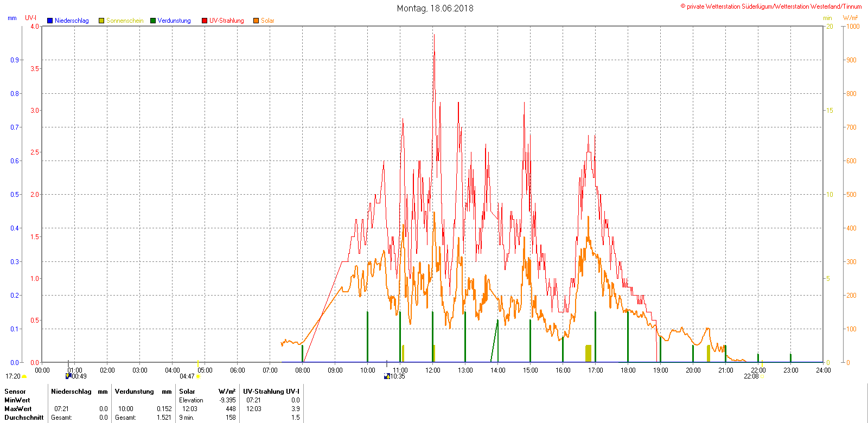
Task: Click the 12:03 time in the UV-Strahlung column
Action: pos(254,409)
